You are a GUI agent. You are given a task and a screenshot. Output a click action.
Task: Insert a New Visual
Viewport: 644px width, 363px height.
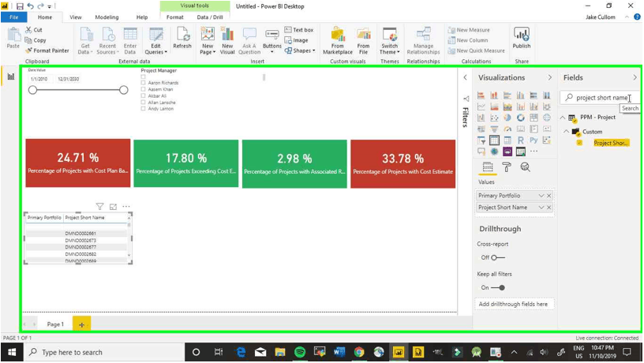[227, 40]
